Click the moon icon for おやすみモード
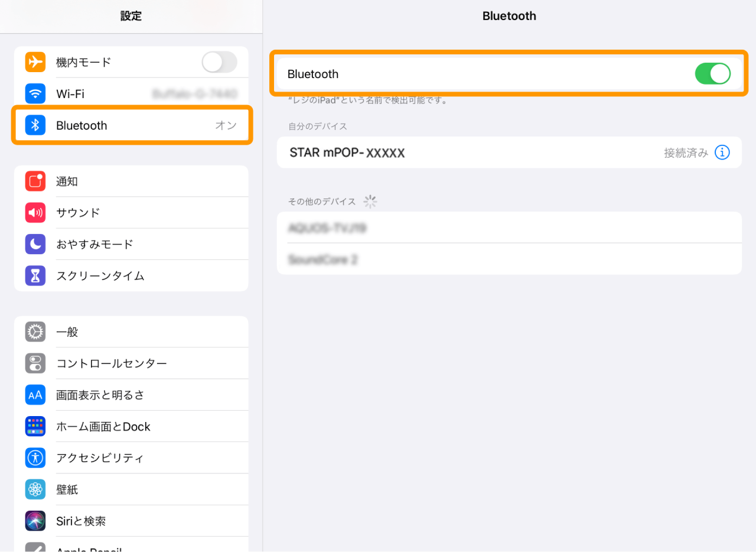The width and height of the screenshot is (756, 552). point(35,243)
